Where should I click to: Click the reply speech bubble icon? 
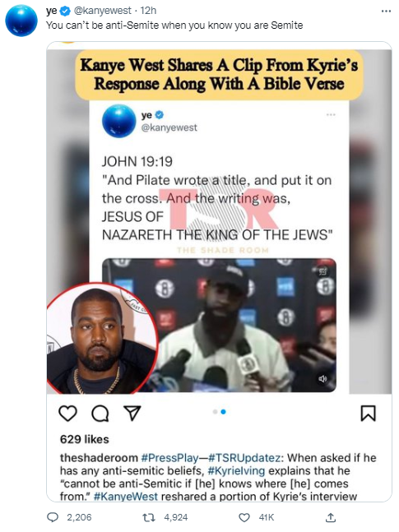pos(53,517)
